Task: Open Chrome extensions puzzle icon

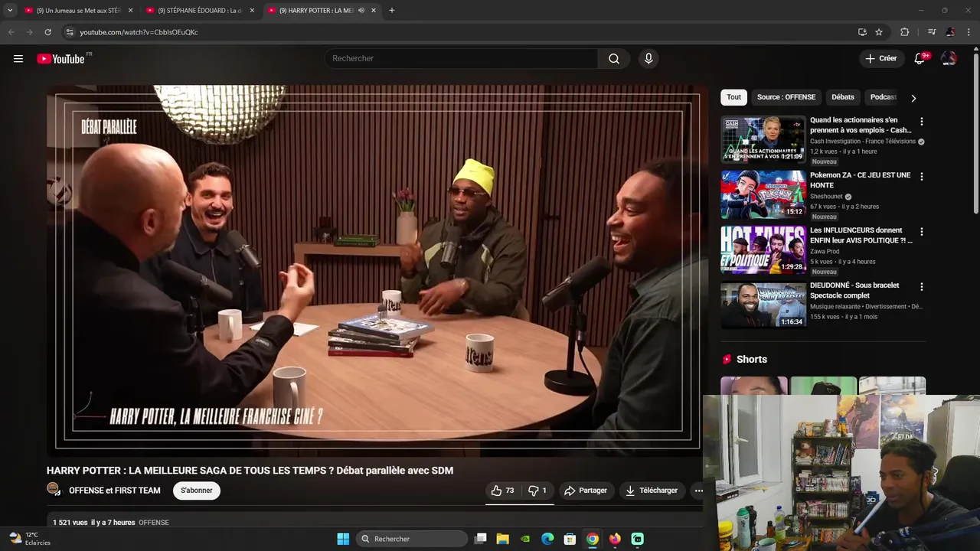Action: 904,32
